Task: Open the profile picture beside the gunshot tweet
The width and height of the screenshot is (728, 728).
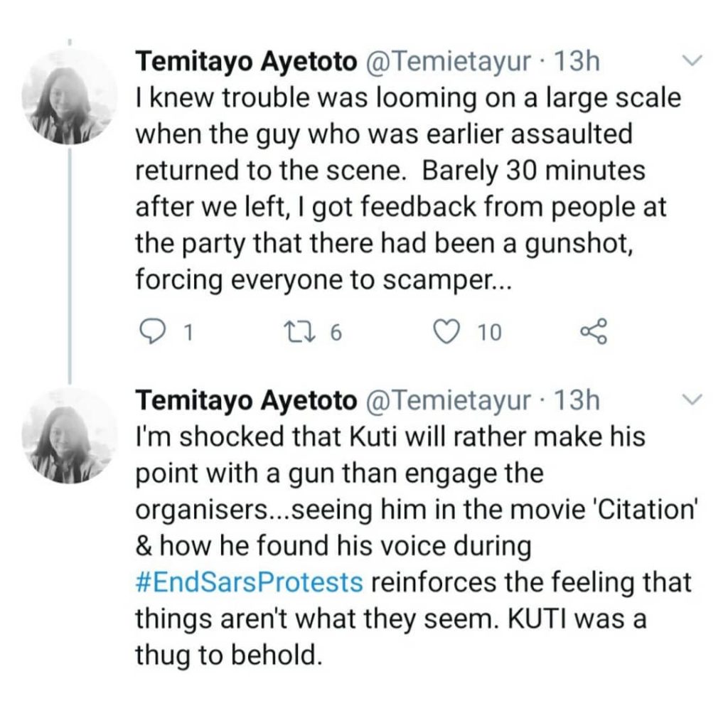Action: coord(69,98)
